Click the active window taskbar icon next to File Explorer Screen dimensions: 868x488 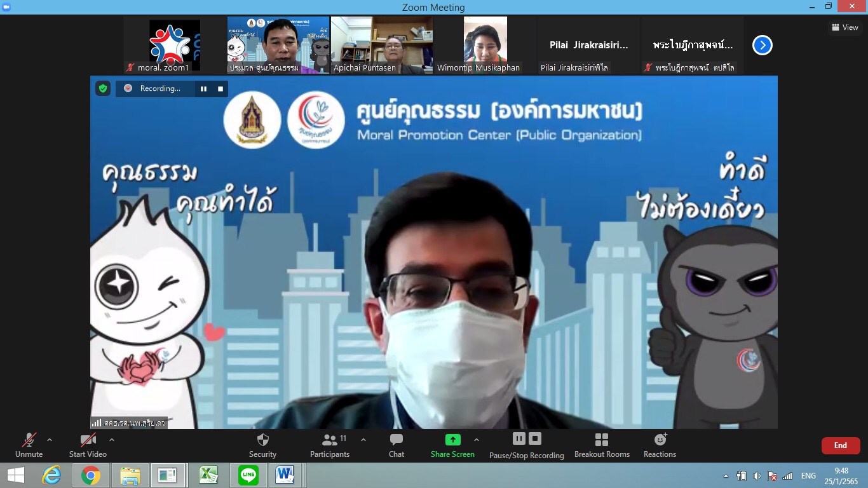pos(168,475)
